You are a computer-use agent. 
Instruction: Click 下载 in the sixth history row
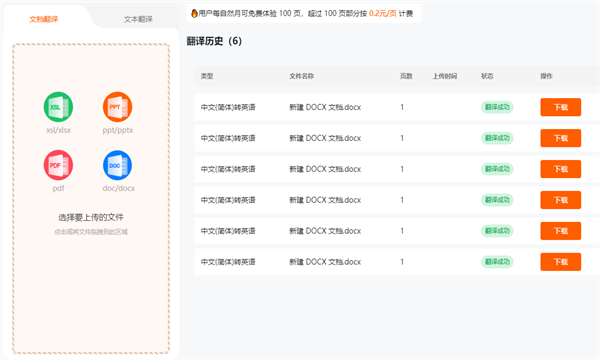[x=561, y=262]
